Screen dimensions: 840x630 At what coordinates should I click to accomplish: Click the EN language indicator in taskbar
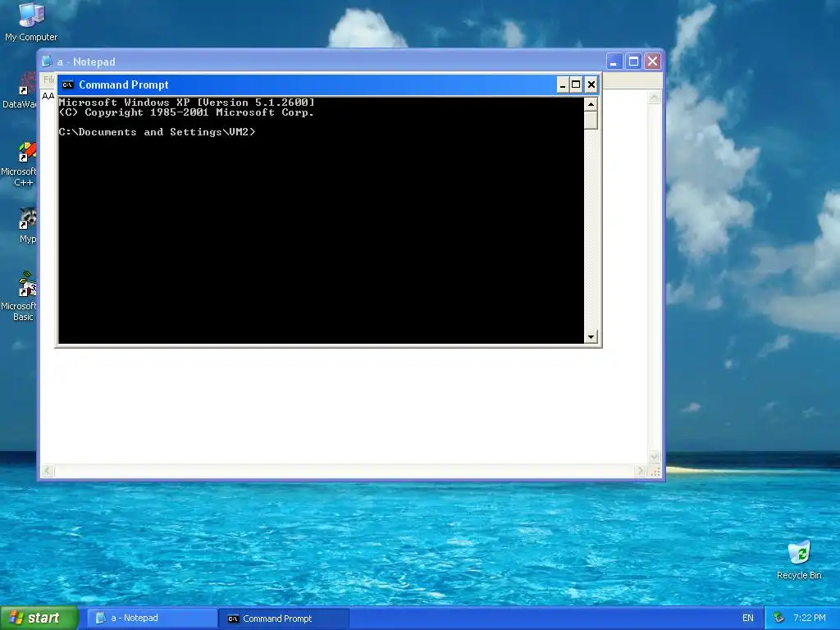pyautogui.click(x=748, y=619)
